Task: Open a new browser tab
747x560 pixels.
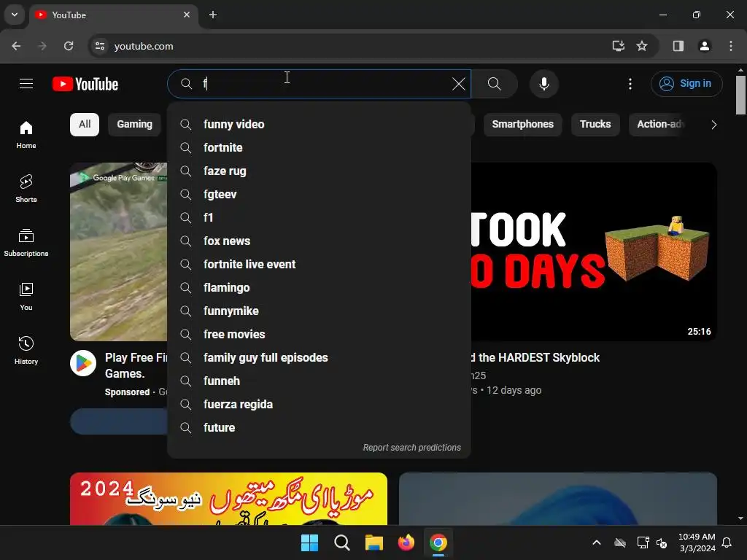Action: 213,15
